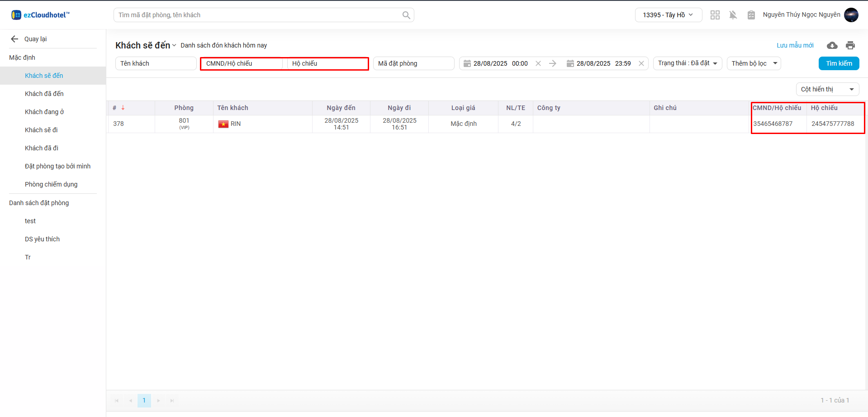Click the muted notification bell icon

tap(733, 15)
